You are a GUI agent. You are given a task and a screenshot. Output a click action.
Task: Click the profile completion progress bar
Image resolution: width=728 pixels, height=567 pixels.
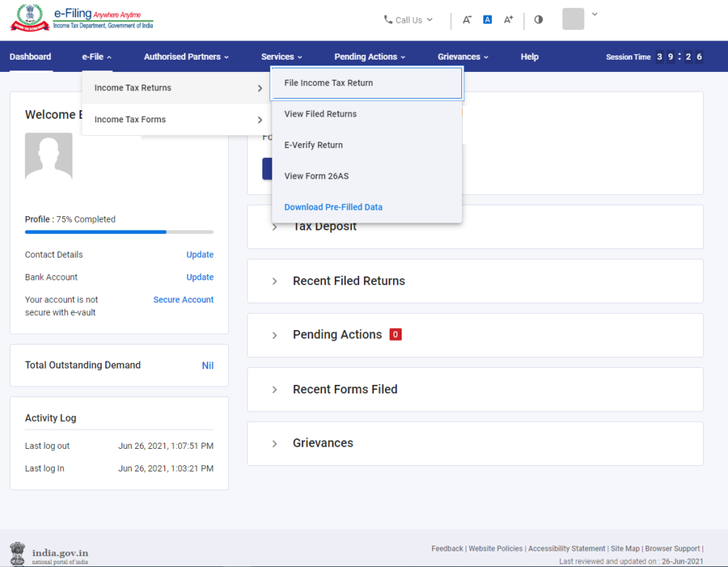[119, 231]
